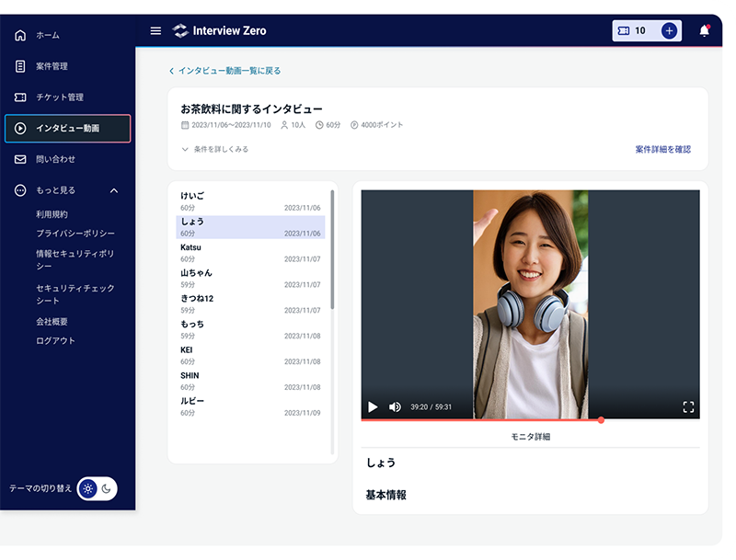Click the Interview Zero logo
This screenshot has height=560, width=736.
(x=219, y=31)
